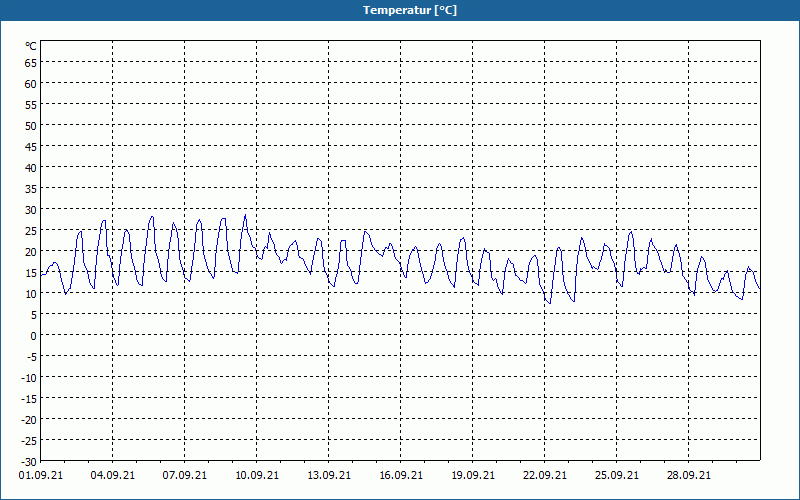The height and width of the screenshot is (500, 800).
Task: Click the 25.09.21 date label
Action: click(617, 476)
